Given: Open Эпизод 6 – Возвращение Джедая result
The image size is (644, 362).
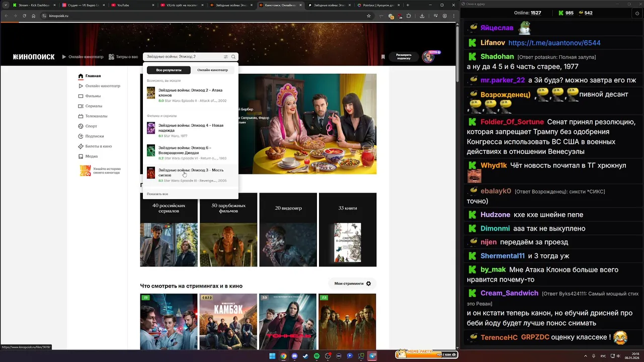Looking at the screenshot, I should coord(190,152).
